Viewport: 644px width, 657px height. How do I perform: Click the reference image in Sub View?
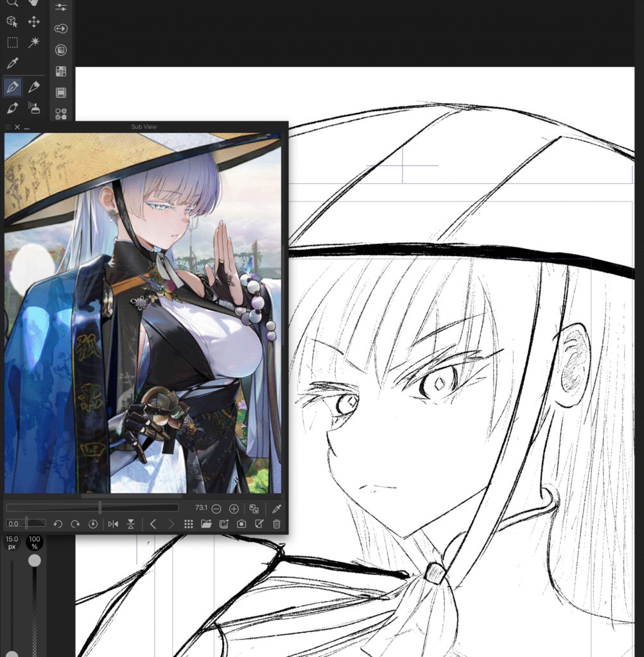(x=143, y=313)
